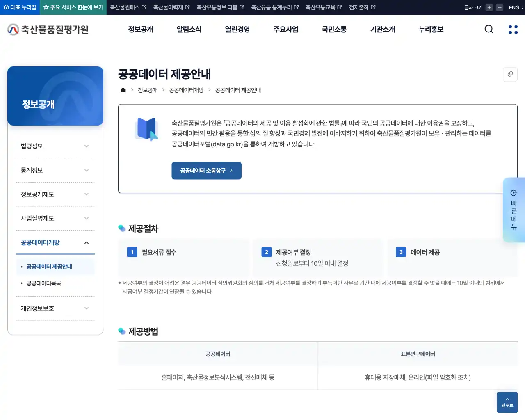
Task: Click the 축산물품질평가원 logo
Action: pos(47,29)
